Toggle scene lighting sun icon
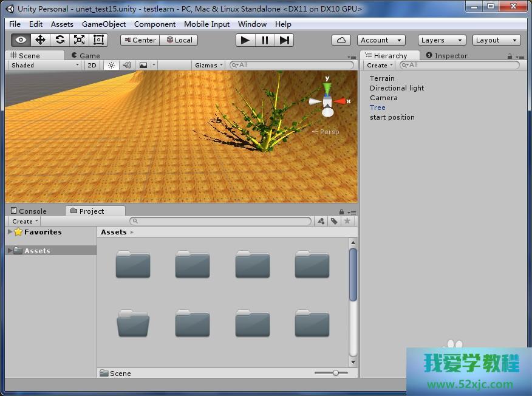Image resolution: width=532 pixels, height=396 pixels. click(x=111, y=65)
